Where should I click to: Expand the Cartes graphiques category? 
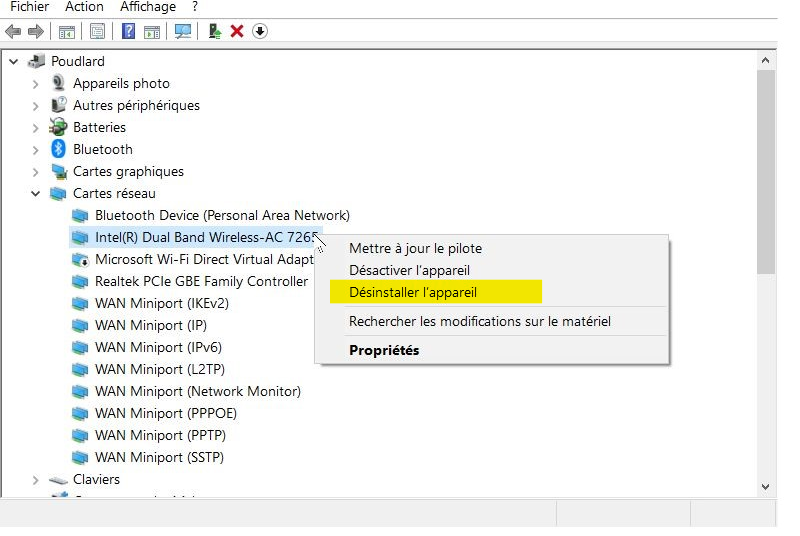[35, 172]
